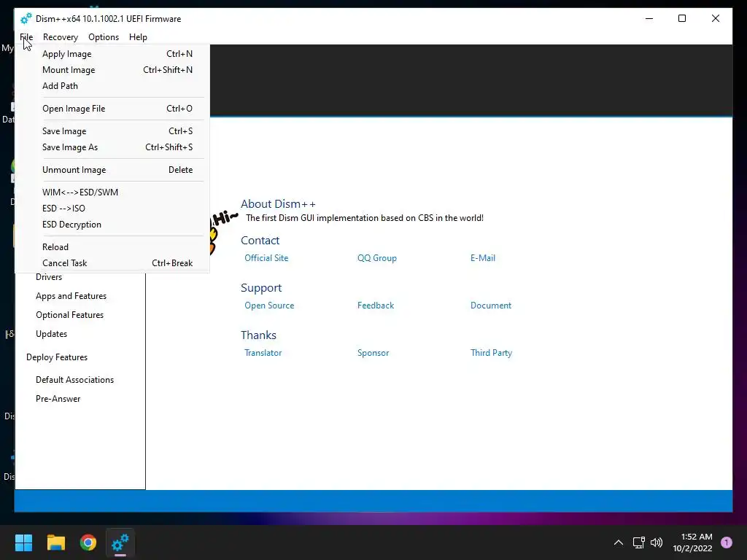Open Default Associations sidebar item

point(75,380)
